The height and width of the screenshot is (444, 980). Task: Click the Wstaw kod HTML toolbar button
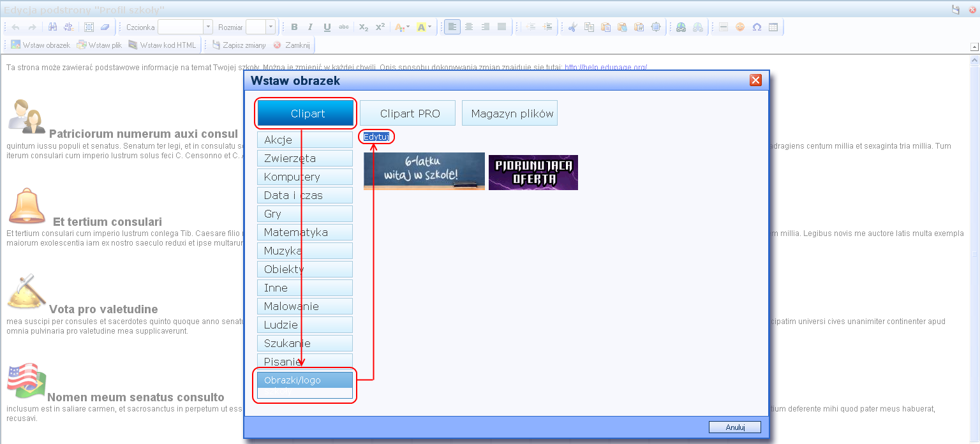click(163, 45)
